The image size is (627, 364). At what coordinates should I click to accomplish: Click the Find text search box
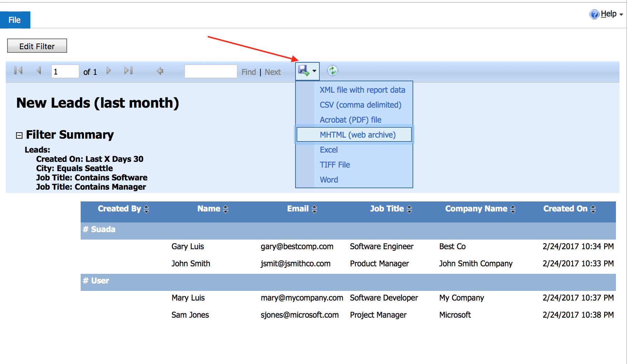[x=211, y=71]
